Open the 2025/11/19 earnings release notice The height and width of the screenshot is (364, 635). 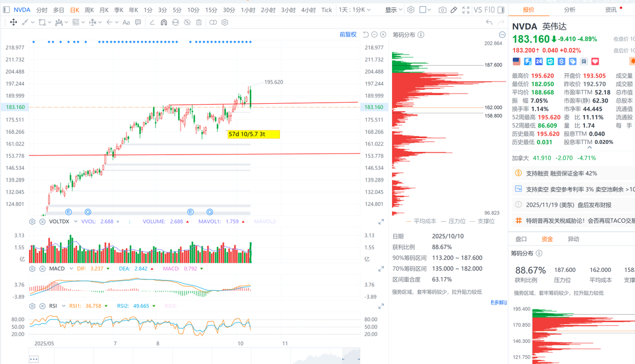568,205
